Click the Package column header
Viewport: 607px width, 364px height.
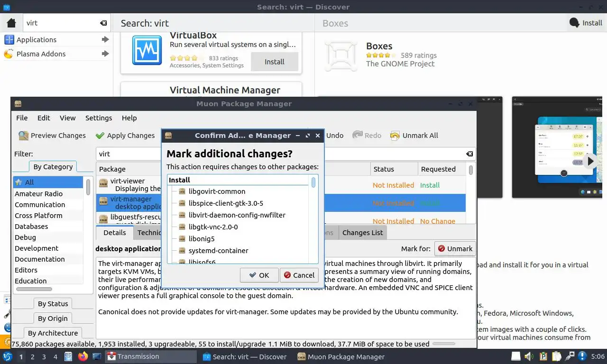click(233, 169)
